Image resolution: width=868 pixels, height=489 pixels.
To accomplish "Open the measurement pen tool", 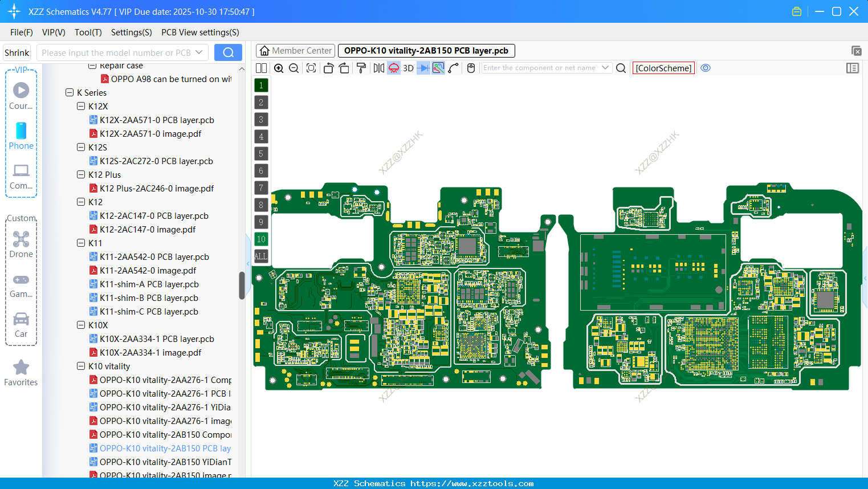I will pos(454,68).
